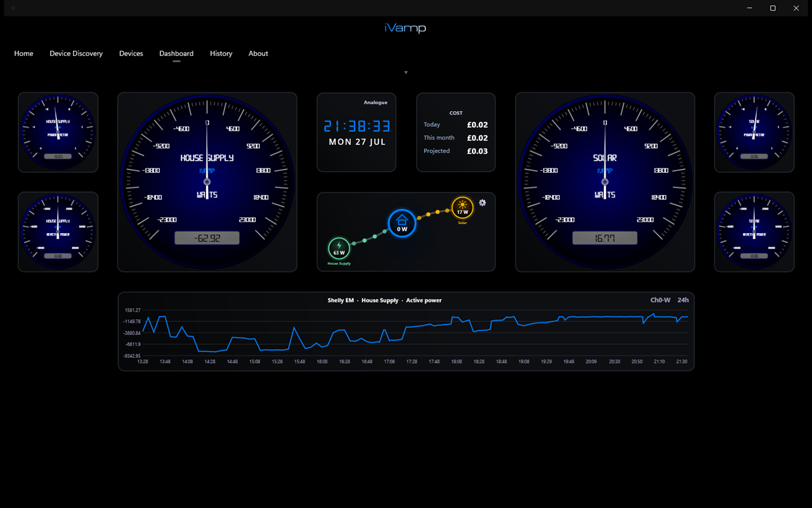
Task: Select the Dashboard tab
Action: click(x=176, y=53)
